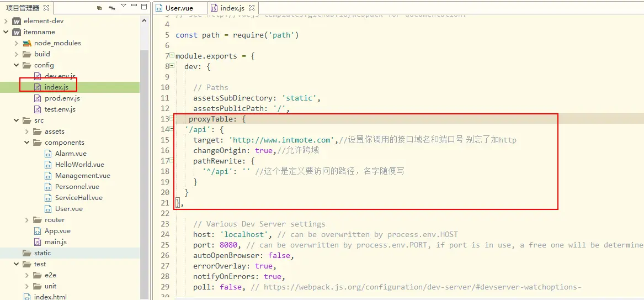Select Management.vue in the project tree
This screenshot has height=300, width=644.
83,176
